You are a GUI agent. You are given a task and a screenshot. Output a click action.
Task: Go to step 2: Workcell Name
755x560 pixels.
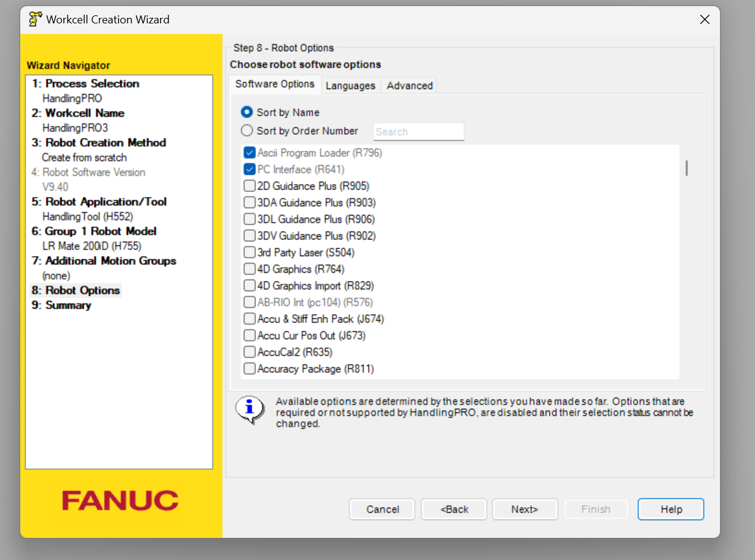tap(78, 113)
